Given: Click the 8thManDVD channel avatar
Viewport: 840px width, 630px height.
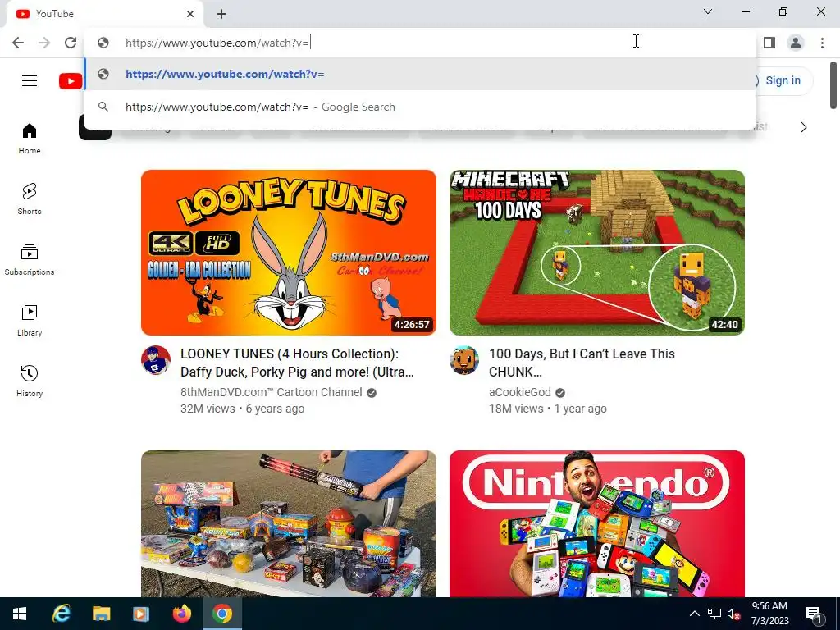Looking at the screenshot, I should coord(156,360).
